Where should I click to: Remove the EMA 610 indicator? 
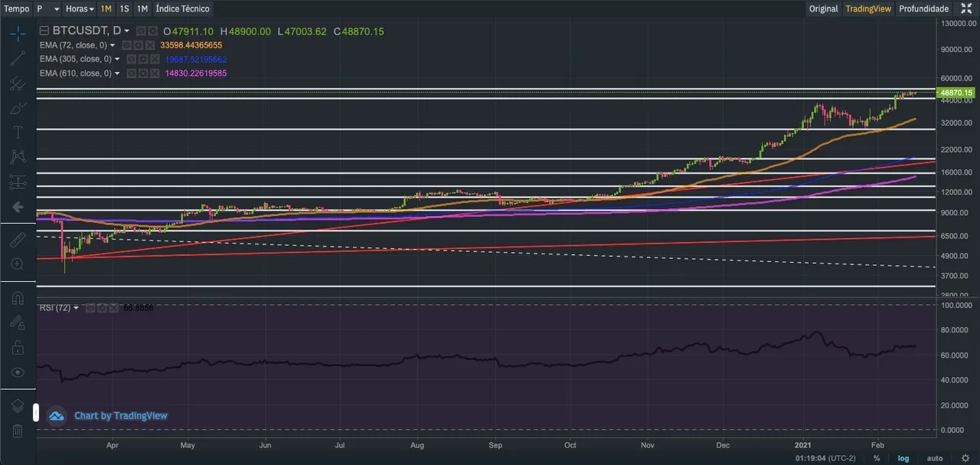pyautogui.click(x=154, y=74)
